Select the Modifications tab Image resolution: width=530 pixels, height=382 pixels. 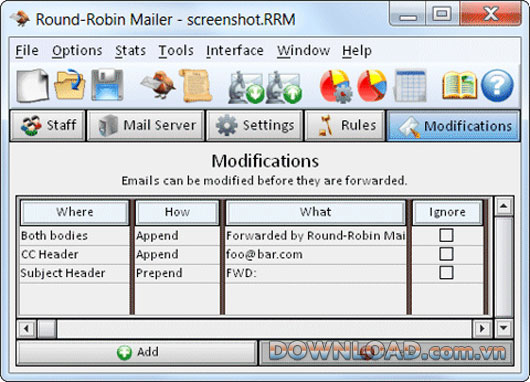tap(453, 126)
